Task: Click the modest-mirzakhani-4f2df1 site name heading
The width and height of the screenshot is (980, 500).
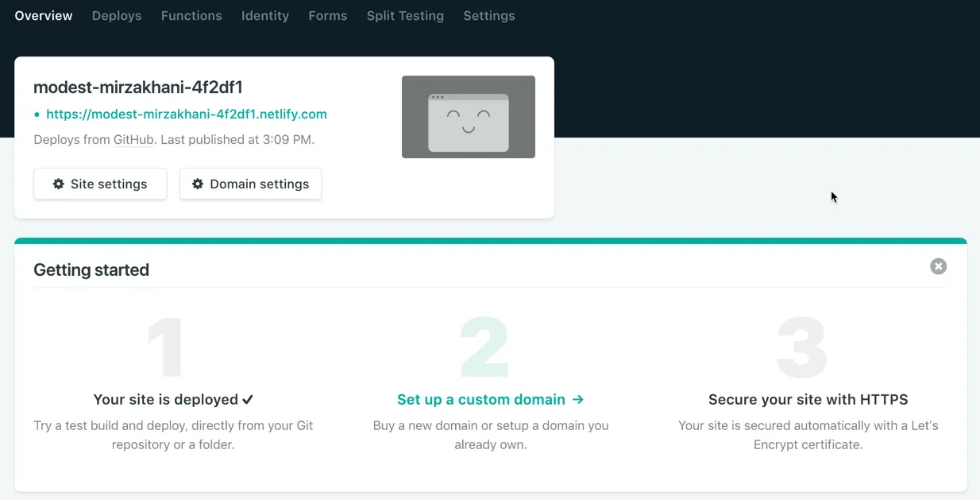Action: pyautogui.click(x=138, y=87)
